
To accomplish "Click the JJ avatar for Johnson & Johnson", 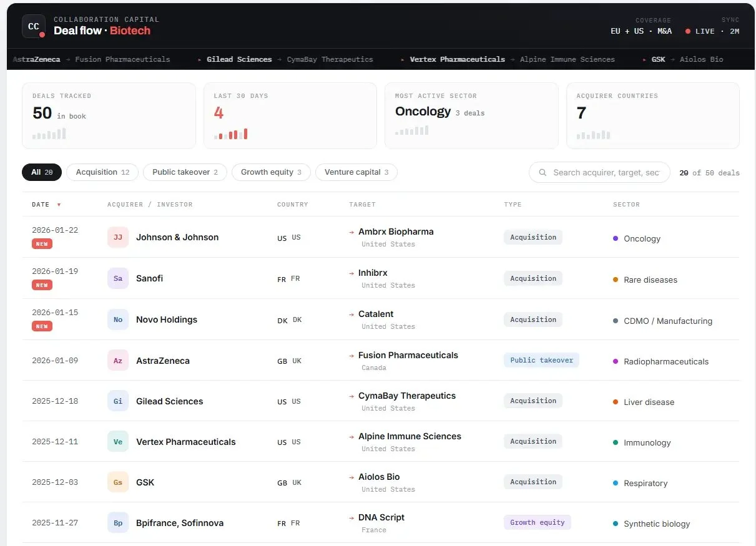I will coord(118,237).
